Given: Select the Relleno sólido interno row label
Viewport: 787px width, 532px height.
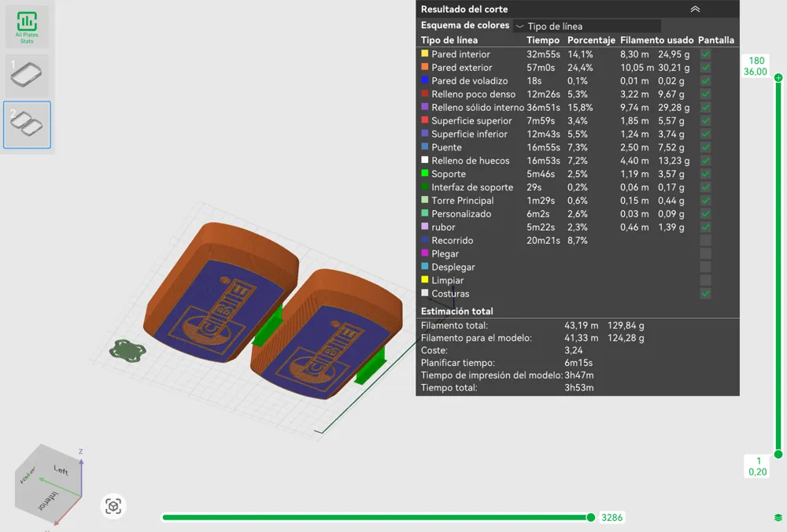Looking at the screenshot, I should click(478, 107).
